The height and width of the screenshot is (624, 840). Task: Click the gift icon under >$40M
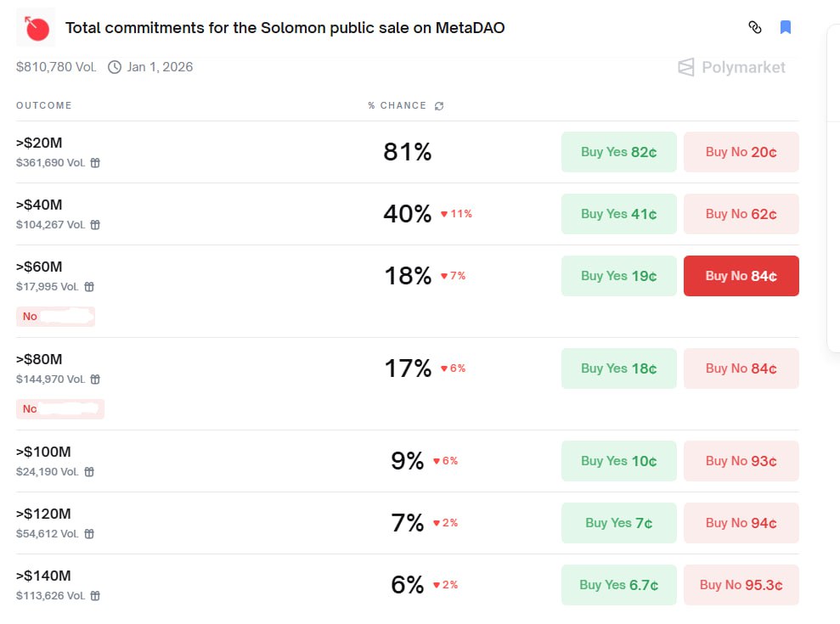95,225
